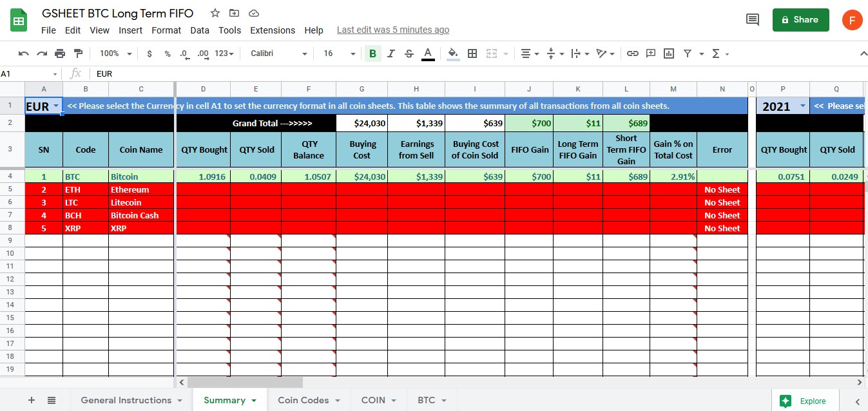Open the account avatar F
This screenshot has width=868, height=411.
(x=852, y=19)
